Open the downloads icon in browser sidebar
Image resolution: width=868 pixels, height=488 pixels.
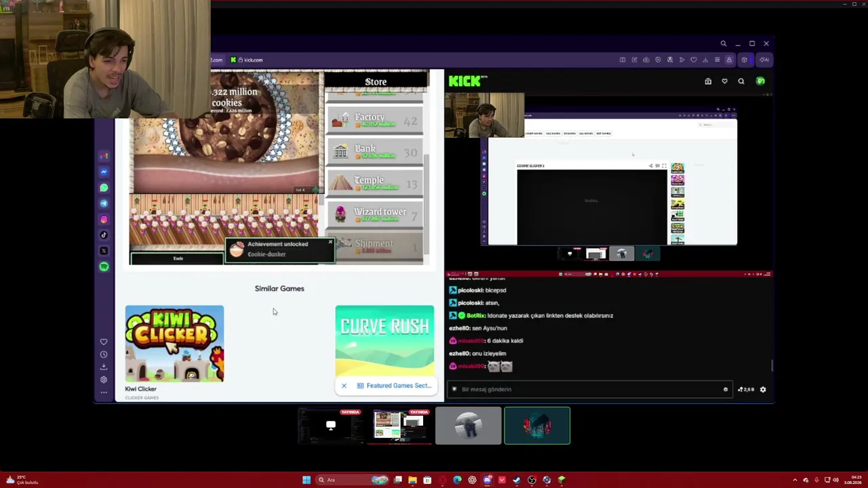click(104, 367)
